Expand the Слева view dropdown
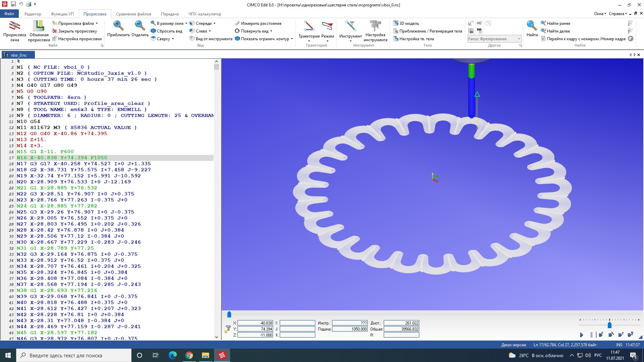 [x=210, y=31]
